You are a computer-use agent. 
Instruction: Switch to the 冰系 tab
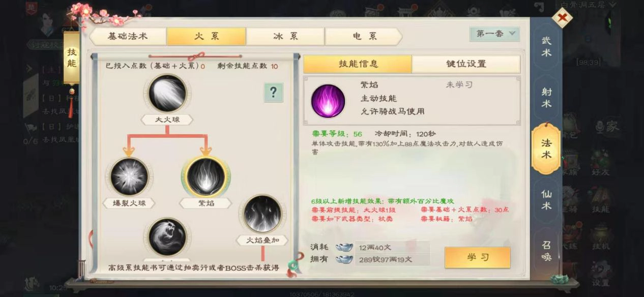coord(285,36)
